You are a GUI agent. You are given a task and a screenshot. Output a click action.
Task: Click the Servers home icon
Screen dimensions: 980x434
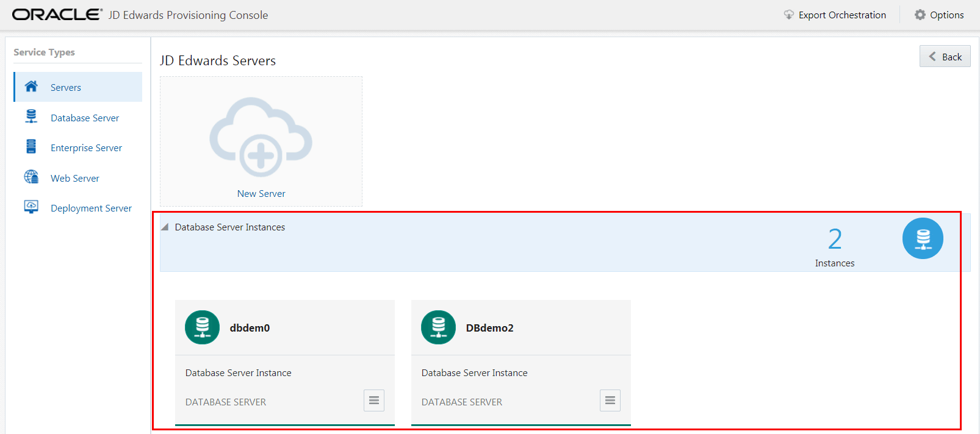pos(31,87)
